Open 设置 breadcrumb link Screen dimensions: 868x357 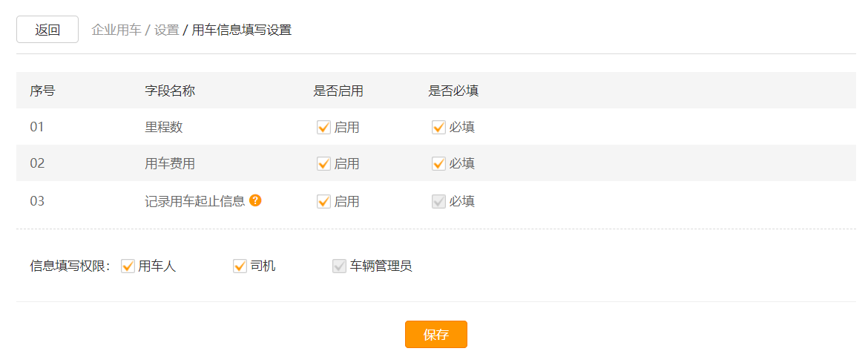pyautogui.click(x=167, y=30)
